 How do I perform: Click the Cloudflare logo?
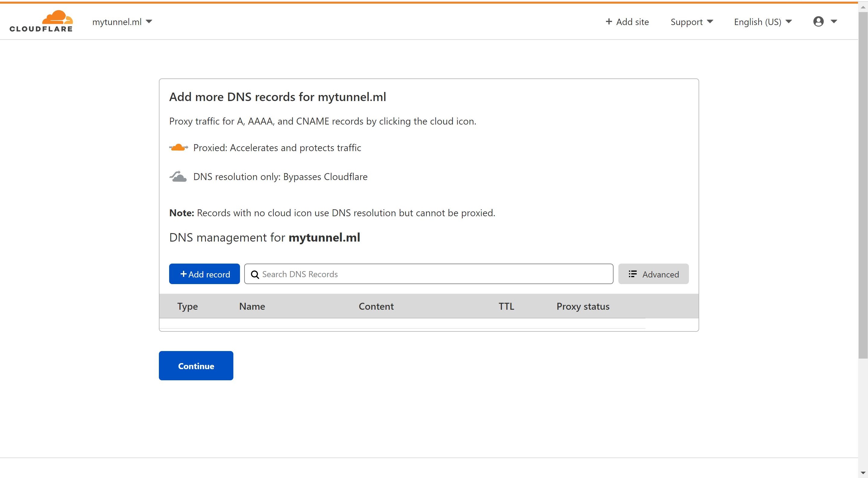point(41,21)
